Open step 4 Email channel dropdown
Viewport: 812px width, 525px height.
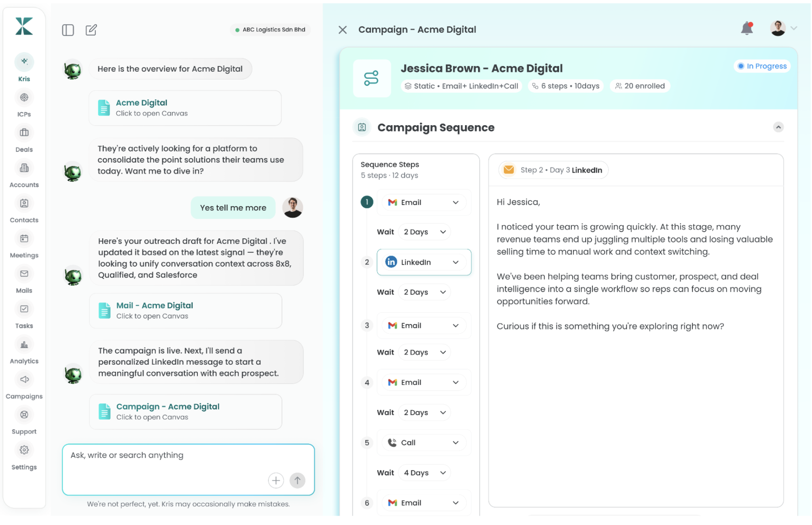coord(423,382)
